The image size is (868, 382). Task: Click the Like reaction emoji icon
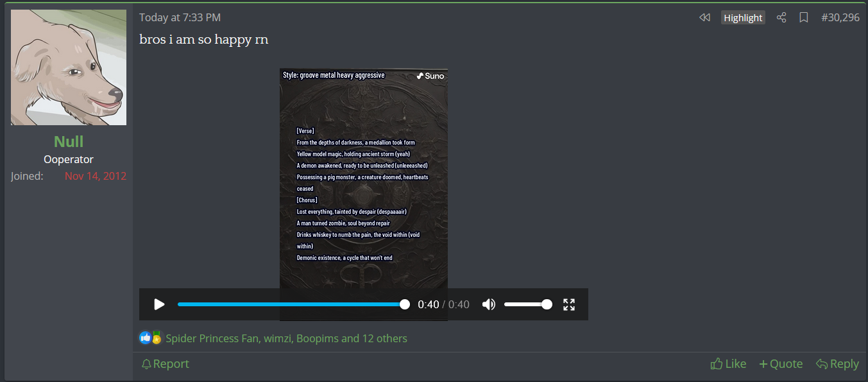(x=146, y=338)
